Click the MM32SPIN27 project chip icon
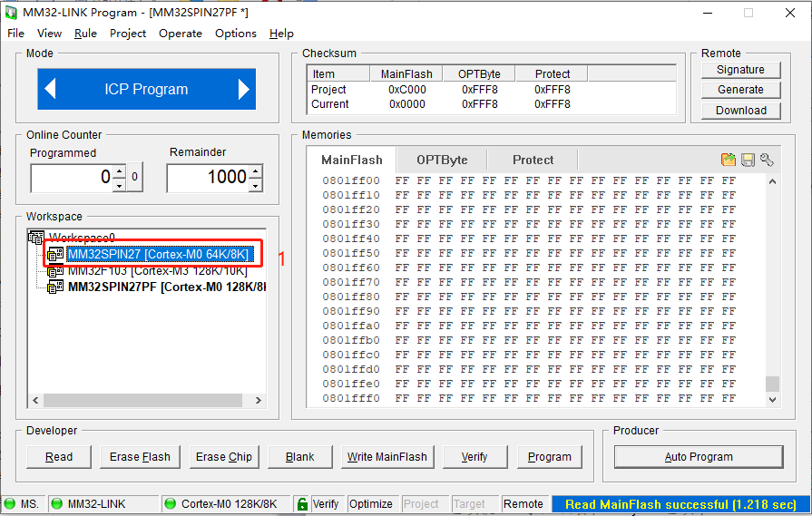This screenshot has height=516, width=812. [55, 254]
